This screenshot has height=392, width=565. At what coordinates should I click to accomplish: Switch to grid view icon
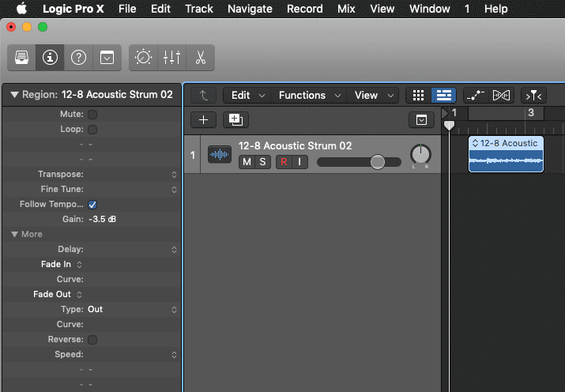pyautogui.click(x=418, y=96)
